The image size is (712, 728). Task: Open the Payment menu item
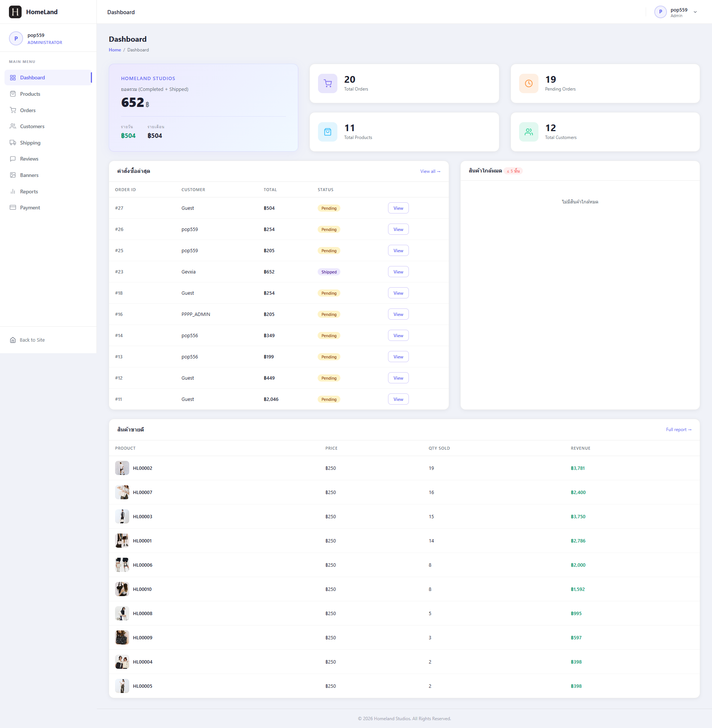[48, 208]
